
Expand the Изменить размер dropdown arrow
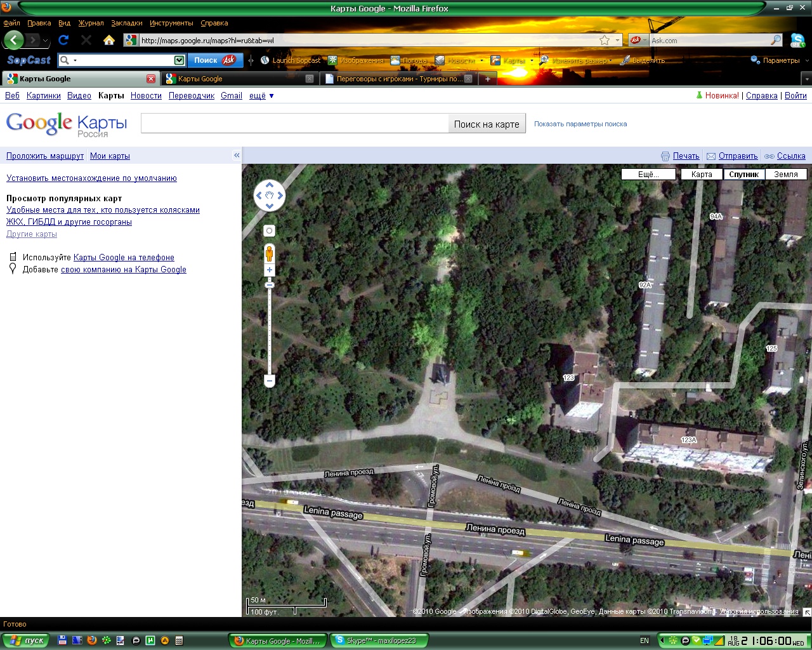[x=610, y=60]
